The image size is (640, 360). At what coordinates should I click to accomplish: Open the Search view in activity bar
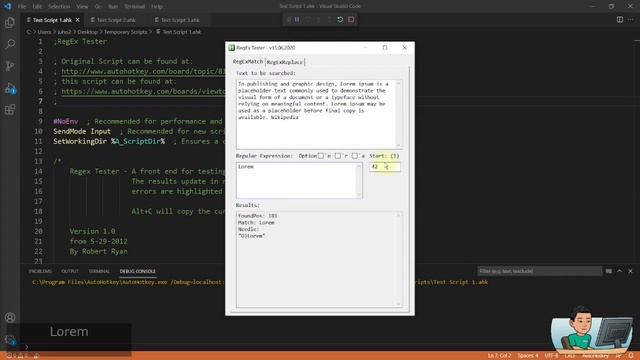(x=10, y=44)
